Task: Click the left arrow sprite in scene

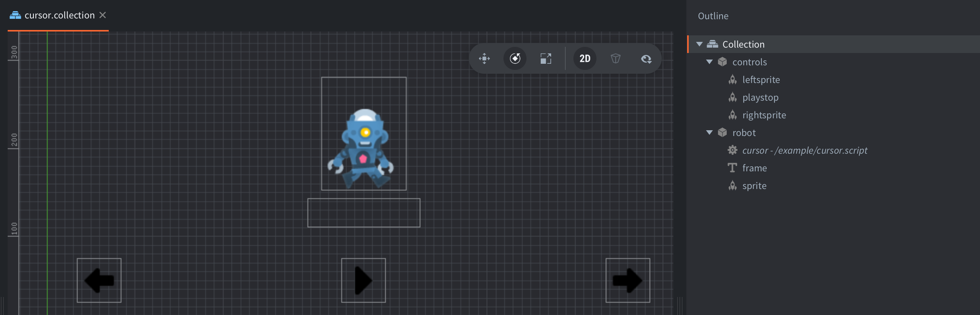Action: pyautogui.click(x=99, y=280)
